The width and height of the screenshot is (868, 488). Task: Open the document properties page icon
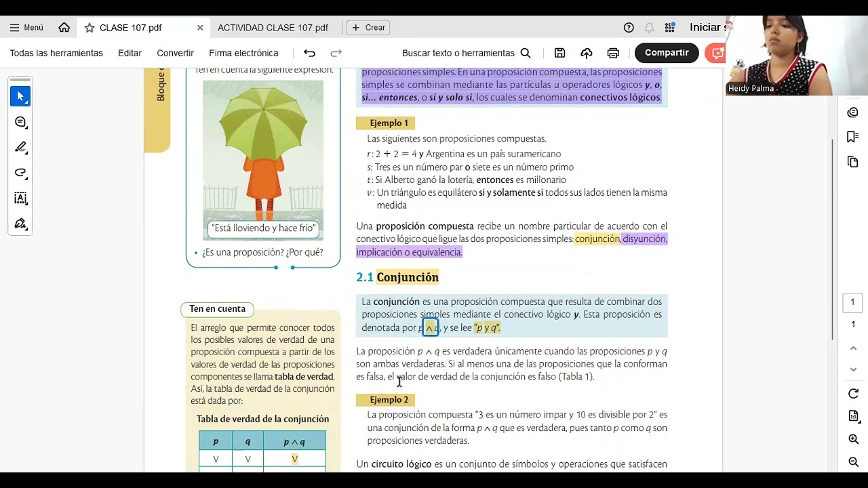[x=853, y=416]
